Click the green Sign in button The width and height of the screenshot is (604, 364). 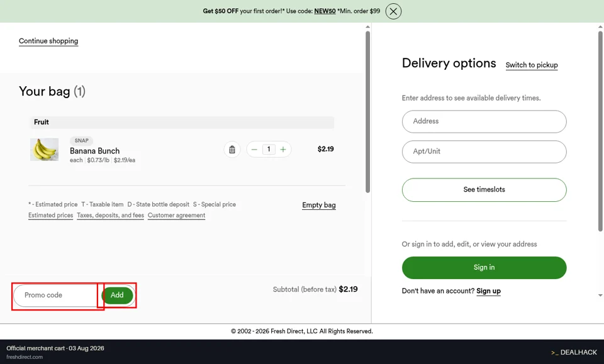pyautogui.click(x=484, y=267)
